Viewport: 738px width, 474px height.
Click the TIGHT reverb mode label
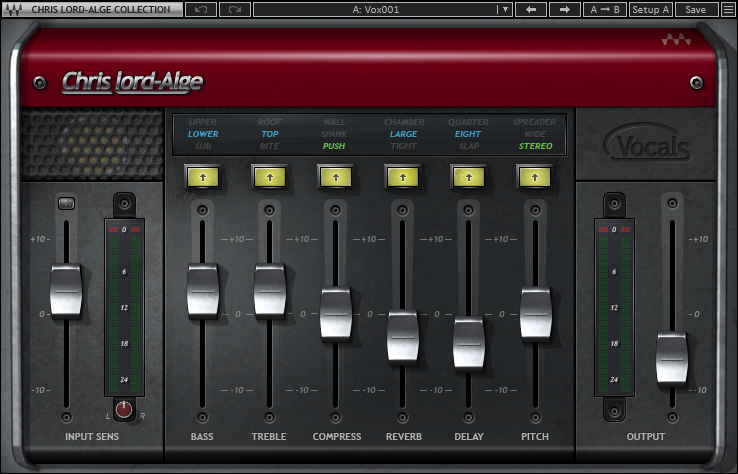tap(403, 146)
